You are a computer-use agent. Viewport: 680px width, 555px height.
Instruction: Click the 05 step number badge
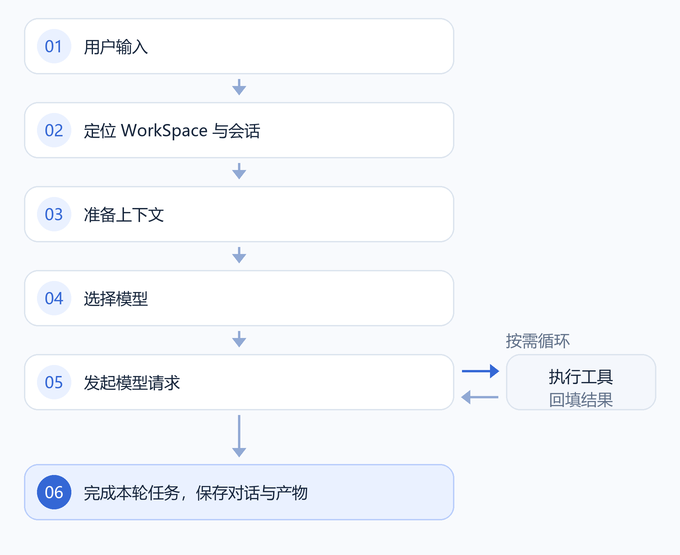pos(54,382)
